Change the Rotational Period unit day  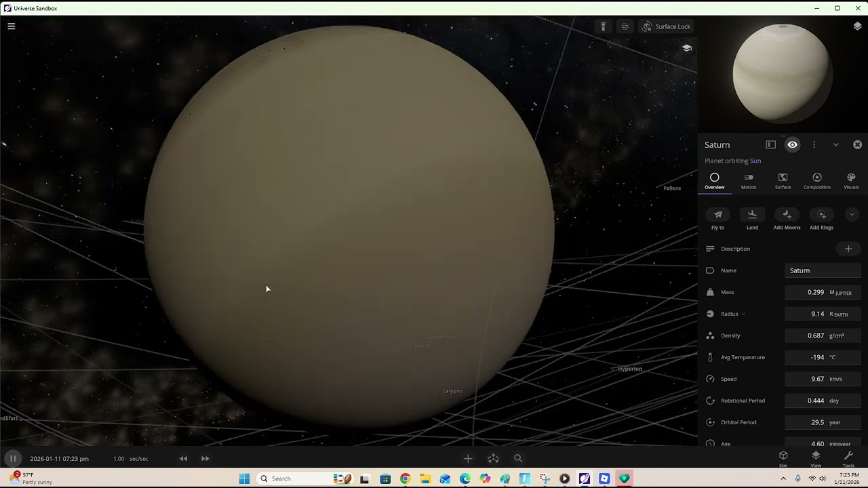pos(834,401)
